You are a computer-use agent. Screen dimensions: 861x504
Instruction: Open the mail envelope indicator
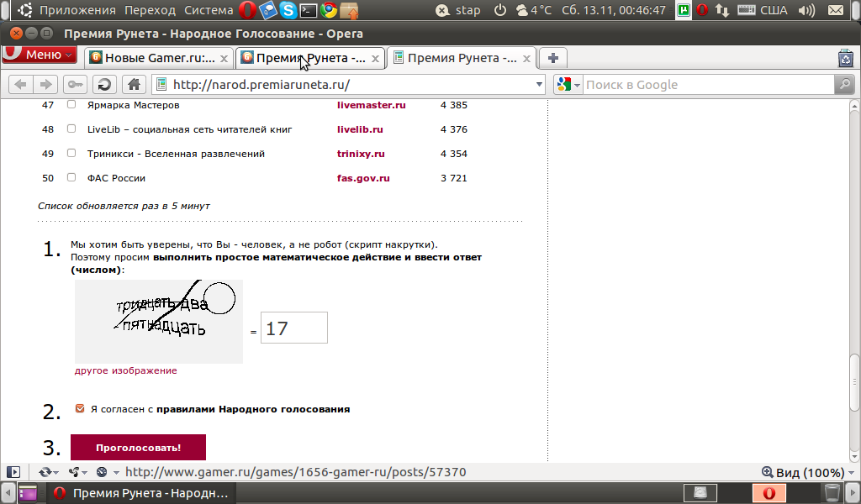836,10
